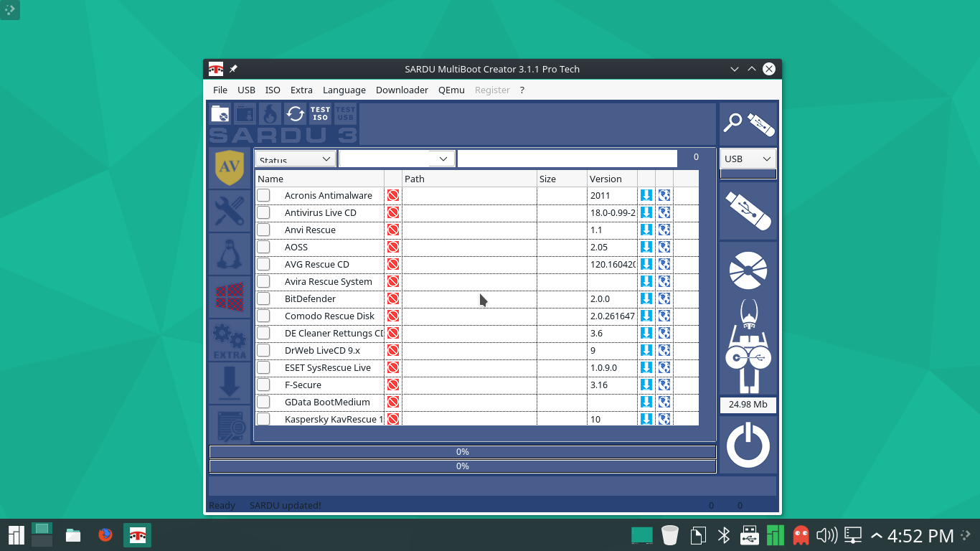Expand the hidden system tray icons arrow
This screenshot has height=551, width=980.
pos(876,535)
